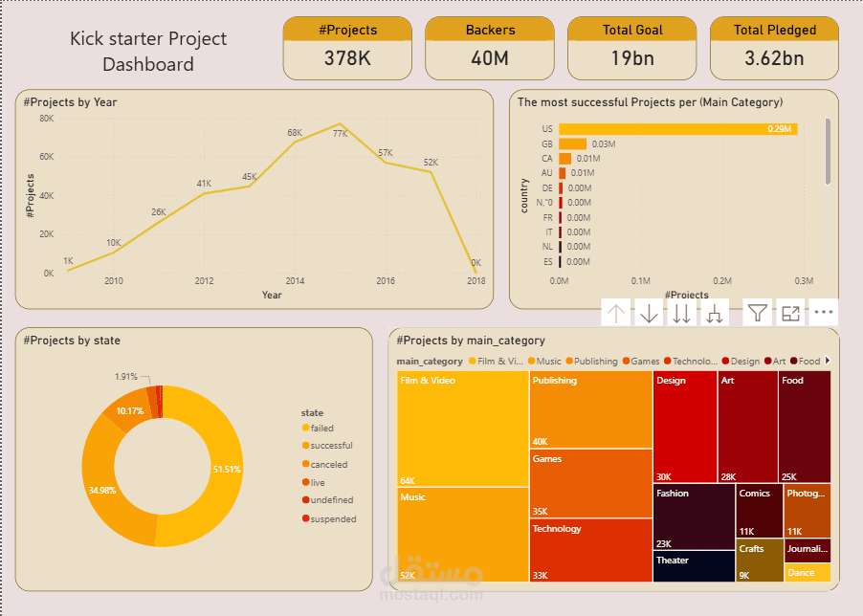Expand treemap legend with right arrow

(x=828, y=361)
